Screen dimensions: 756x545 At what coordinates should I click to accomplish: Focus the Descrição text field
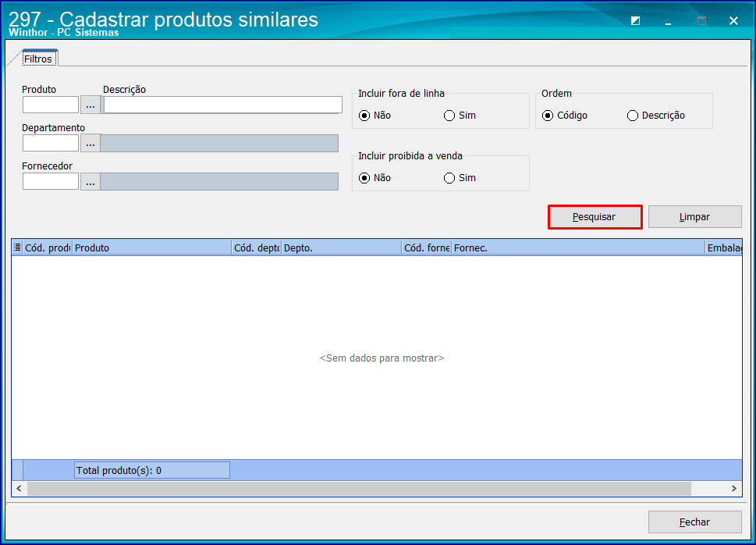[x=222, y=105]
